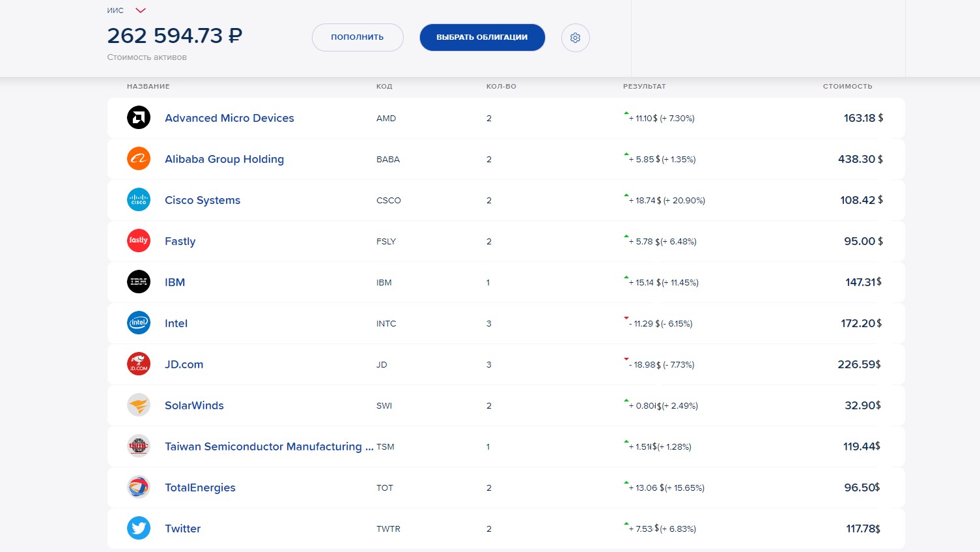980x552 pixels.
Task: Sort by the КОД column header
Action: pyautogui.click(x=384, y=86)
